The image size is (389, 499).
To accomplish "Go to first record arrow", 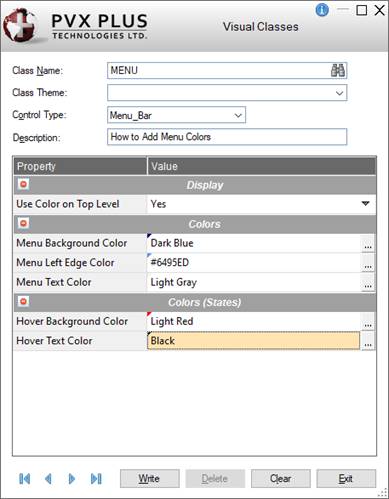I will [x=25, y=479].
